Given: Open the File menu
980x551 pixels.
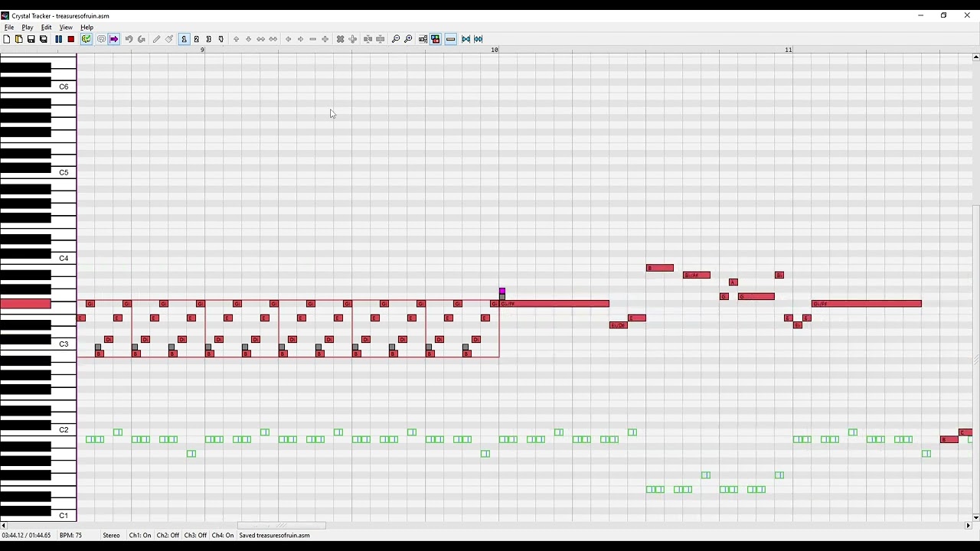Looking at the screenshot, I should click(x=9, y=28).
